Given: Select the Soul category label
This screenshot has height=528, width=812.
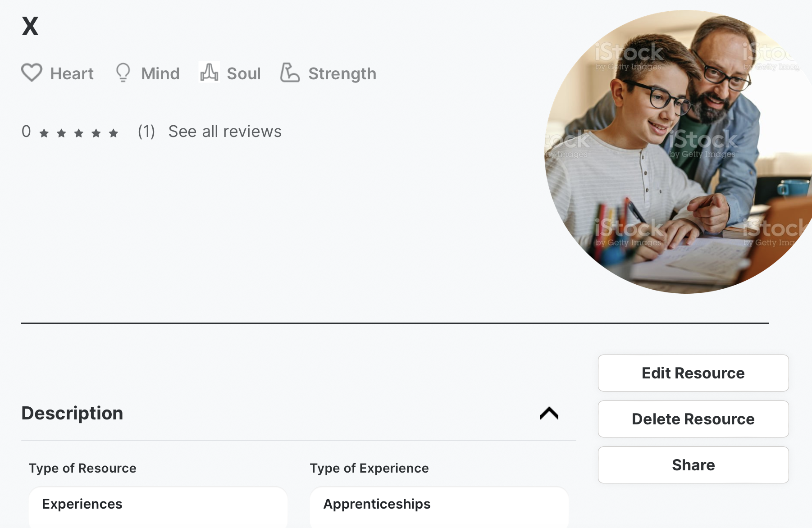Looking at the screenshot, I should (x=244, y=73).
